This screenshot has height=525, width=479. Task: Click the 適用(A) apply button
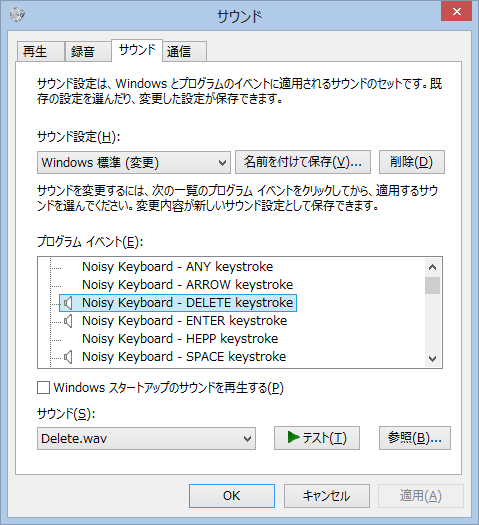tap(421, 496)
